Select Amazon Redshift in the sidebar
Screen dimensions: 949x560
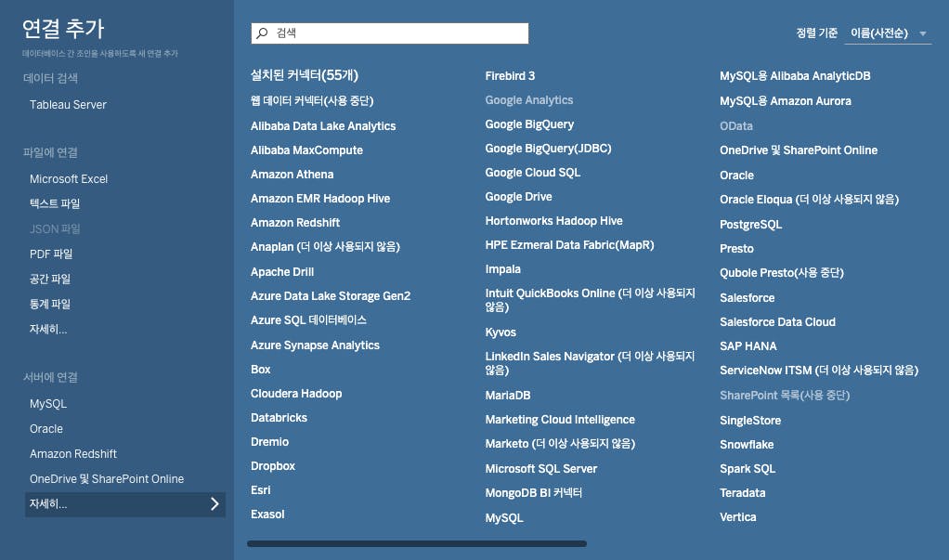click(73, 454)
